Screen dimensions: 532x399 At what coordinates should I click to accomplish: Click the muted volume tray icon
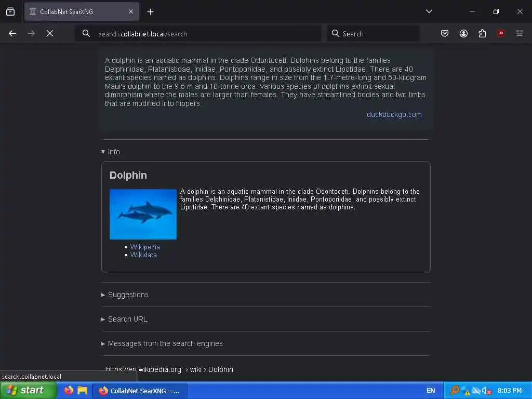click(x=486, y=391)
